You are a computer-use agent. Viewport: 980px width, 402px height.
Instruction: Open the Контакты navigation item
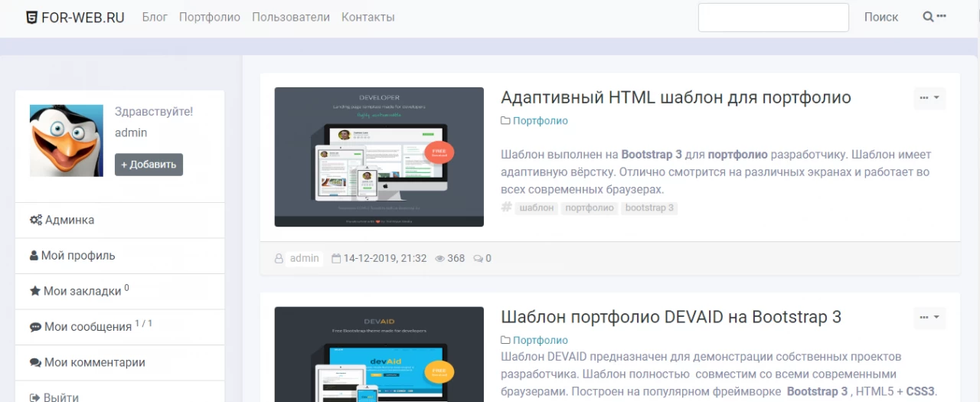point(368,17)
